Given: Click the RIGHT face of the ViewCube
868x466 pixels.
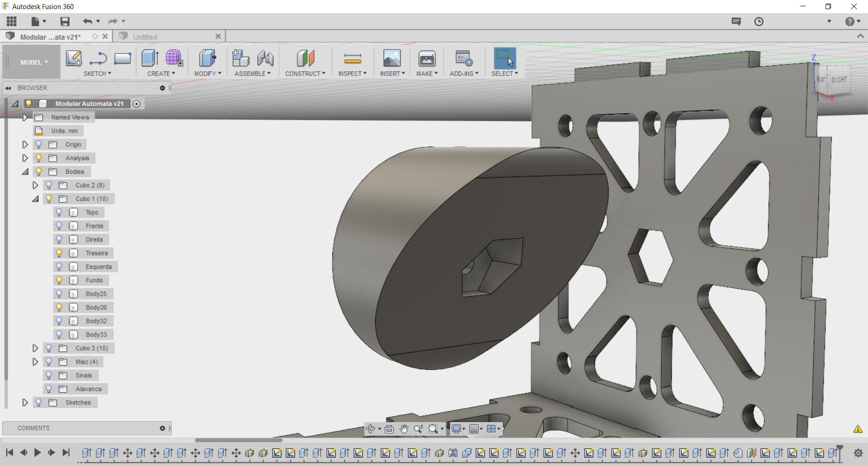Looking at the screenshot, I should coord(839,80).
